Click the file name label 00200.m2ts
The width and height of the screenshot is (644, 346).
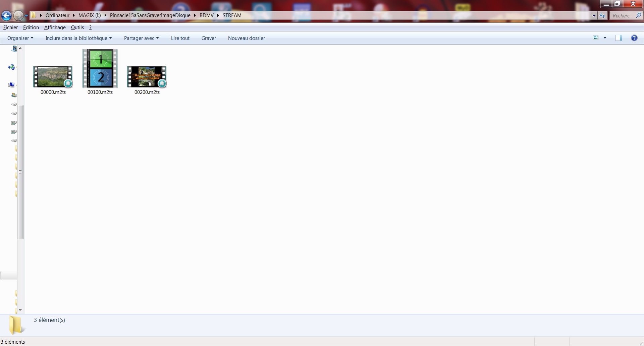(x=147, y=92)
